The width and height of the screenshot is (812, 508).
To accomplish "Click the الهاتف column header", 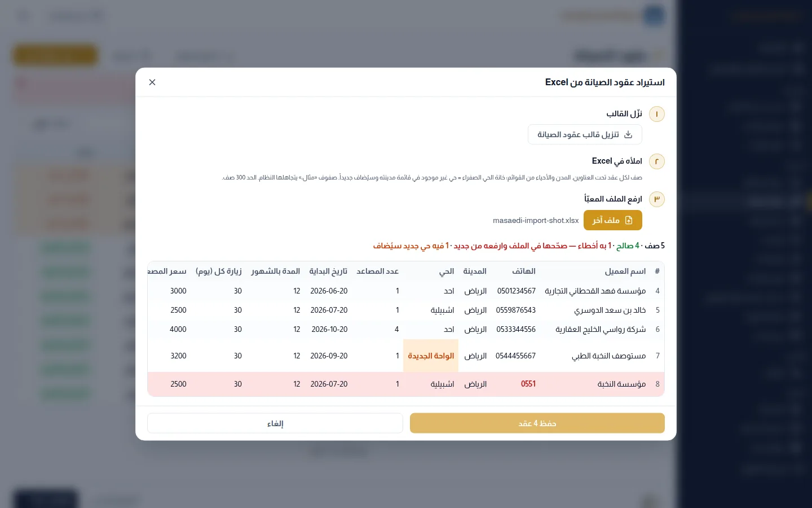I will click(524, 271).
